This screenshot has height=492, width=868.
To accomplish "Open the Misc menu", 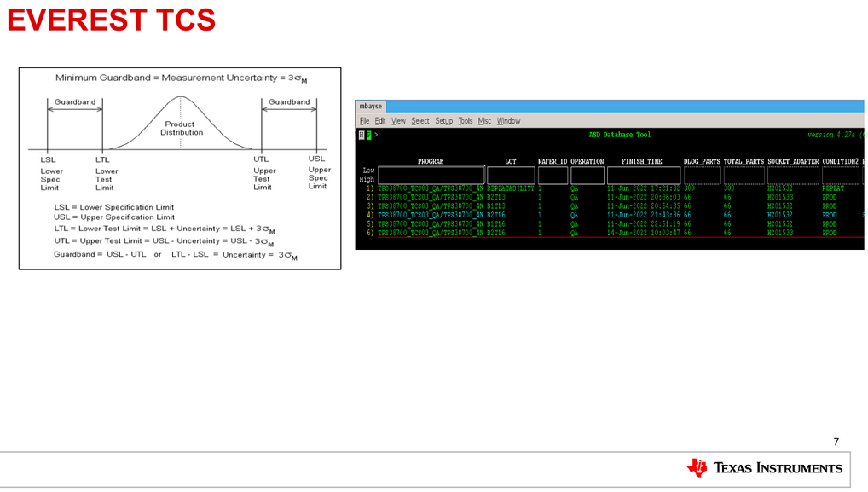I will coord(485,121).
